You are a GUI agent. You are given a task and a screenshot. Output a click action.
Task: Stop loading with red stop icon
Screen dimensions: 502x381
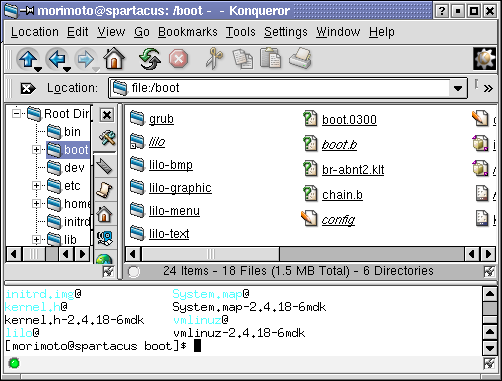(x=178, y=59)
